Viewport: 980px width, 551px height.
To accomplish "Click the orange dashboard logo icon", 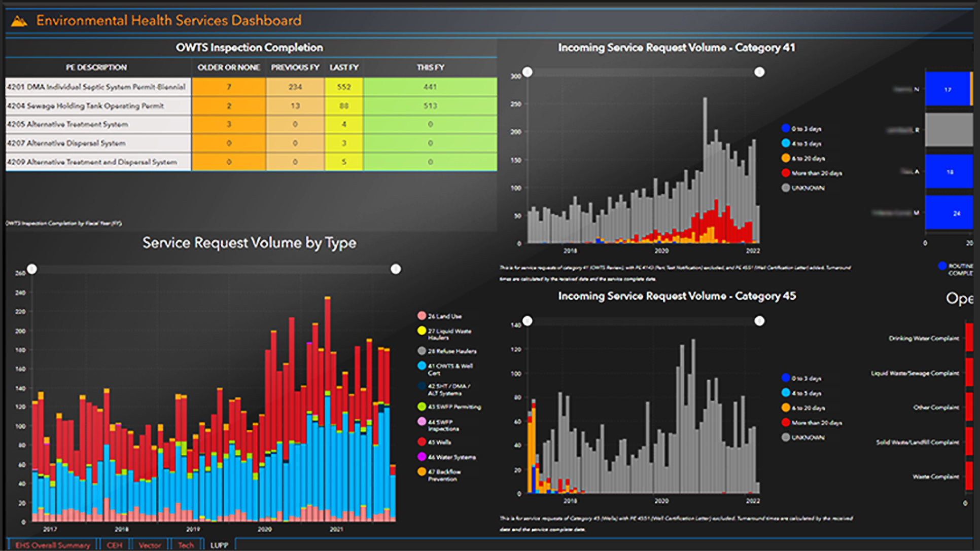I will point(19,21).
